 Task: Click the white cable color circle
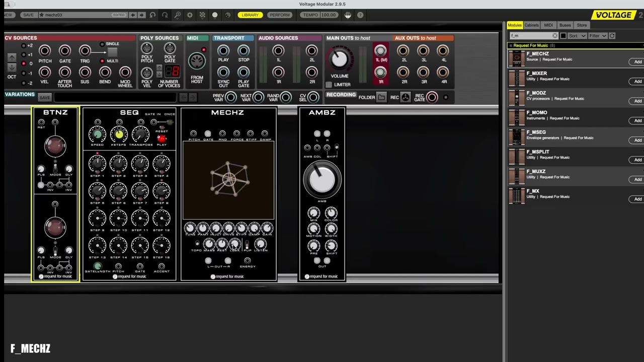point(215,15)
